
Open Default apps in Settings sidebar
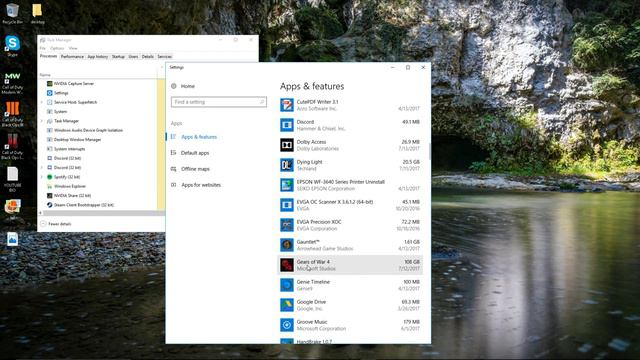point(195,153)
